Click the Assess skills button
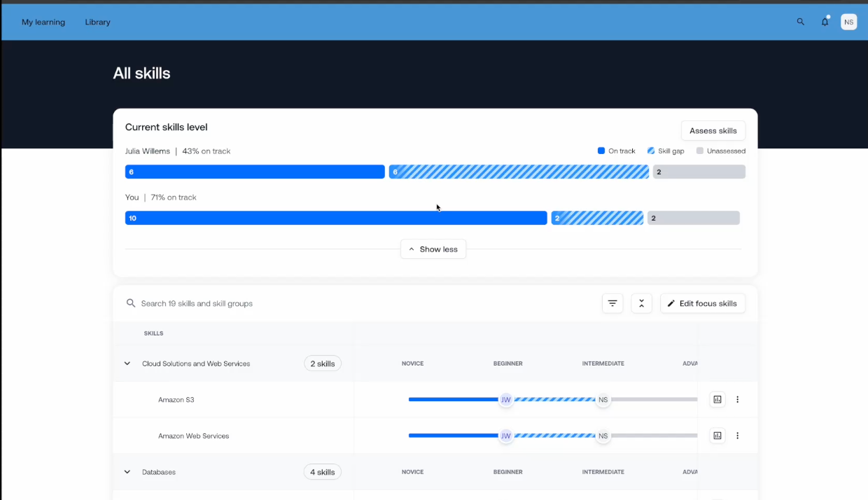This screenshot has height=500, width=868. tap(713, 130)
